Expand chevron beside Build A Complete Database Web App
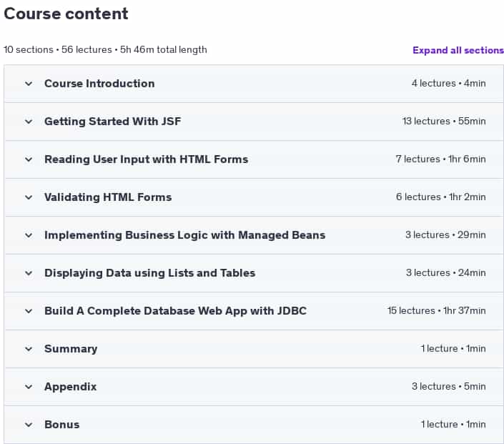 click(x=29, y=311)
